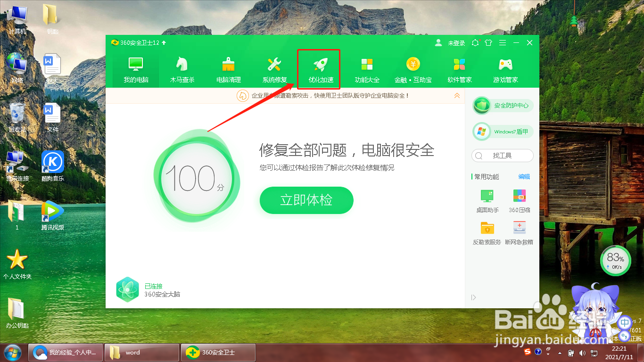
Task: Select the 钥匙 folder on desktop
Action: pyautogui.click(x=52, y=20)
